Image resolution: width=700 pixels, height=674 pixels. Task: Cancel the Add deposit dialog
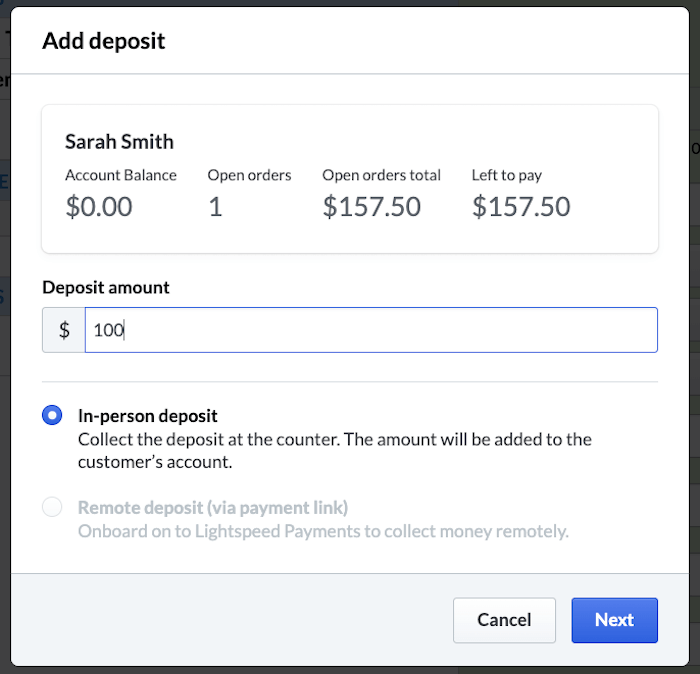click(x=504, y=620)
